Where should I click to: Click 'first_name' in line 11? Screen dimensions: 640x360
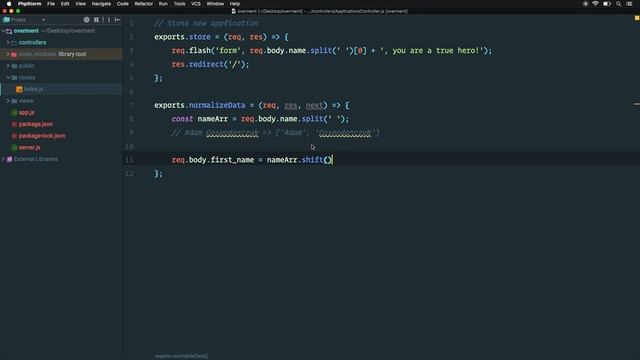tap(233, 160)
